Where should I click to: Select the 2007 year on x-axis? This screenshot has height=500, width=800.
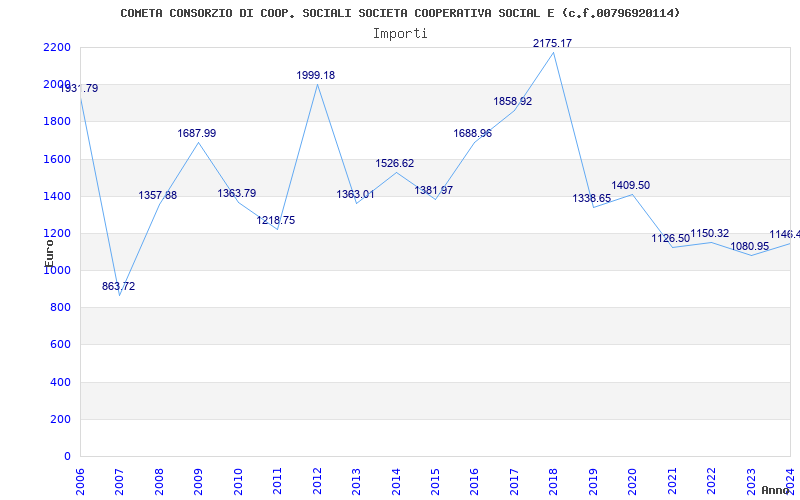pyautogui.click(x=120, y=477)
